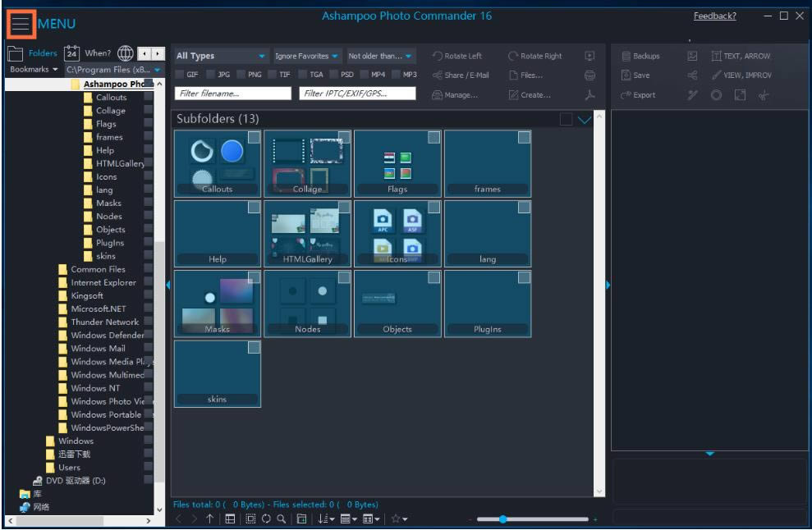The image size is (812, 530).
Task: Click the brush tool icon next to Export
Action: point(692,95)
